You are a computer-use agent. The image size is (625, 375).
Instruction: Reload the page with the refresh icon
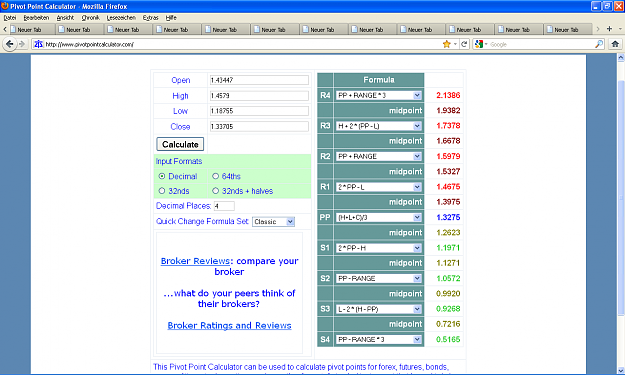[x=464, y=44]
